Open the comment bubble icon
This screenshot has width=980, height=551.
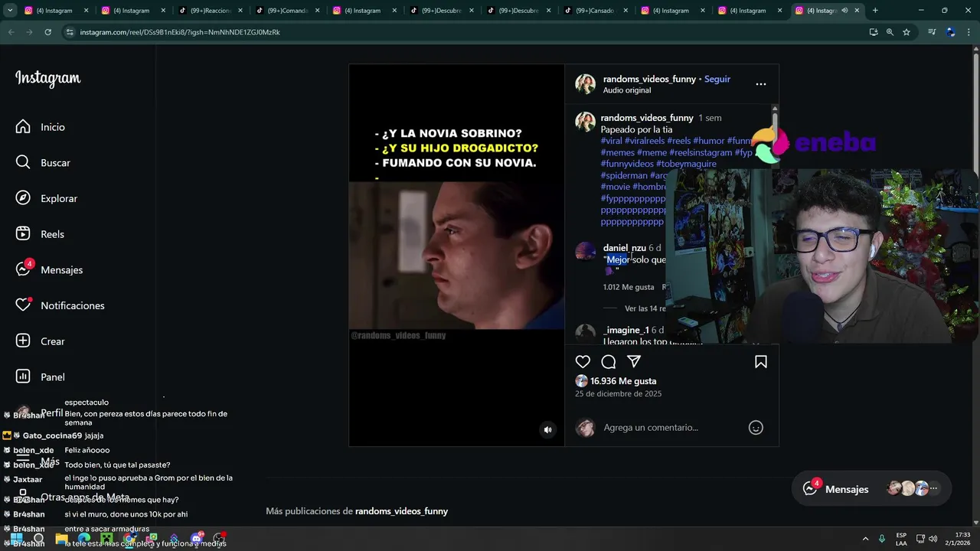(x=609, y=361)
